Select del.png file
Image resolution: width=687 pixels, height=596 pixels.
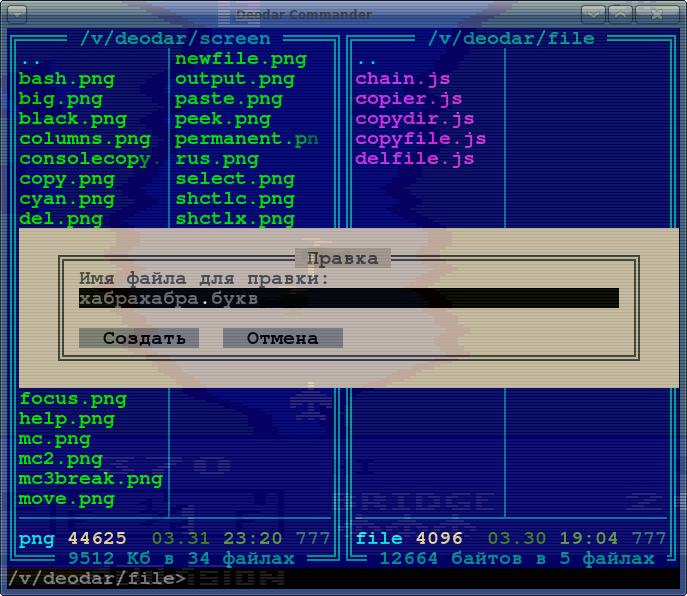click(60, 219)
